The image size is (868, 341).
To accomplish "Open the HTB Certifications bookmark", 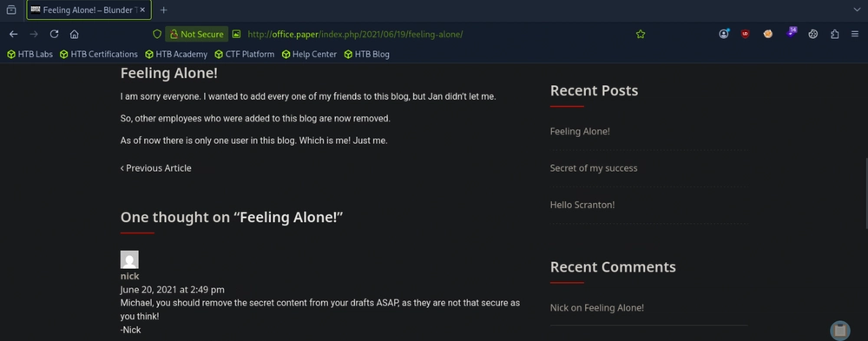I will [x=99, y=55].
